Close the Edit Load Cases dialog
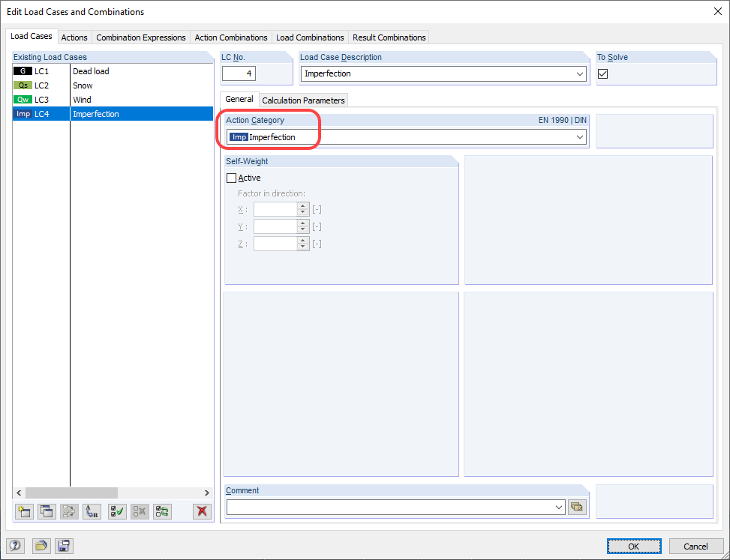The width and height of the screenshot is (730, 560). coord(718,12)
